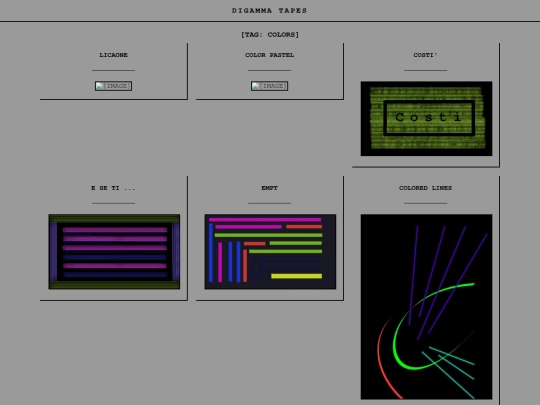Click the [TAG: COLORS] heading

(270, 34)
